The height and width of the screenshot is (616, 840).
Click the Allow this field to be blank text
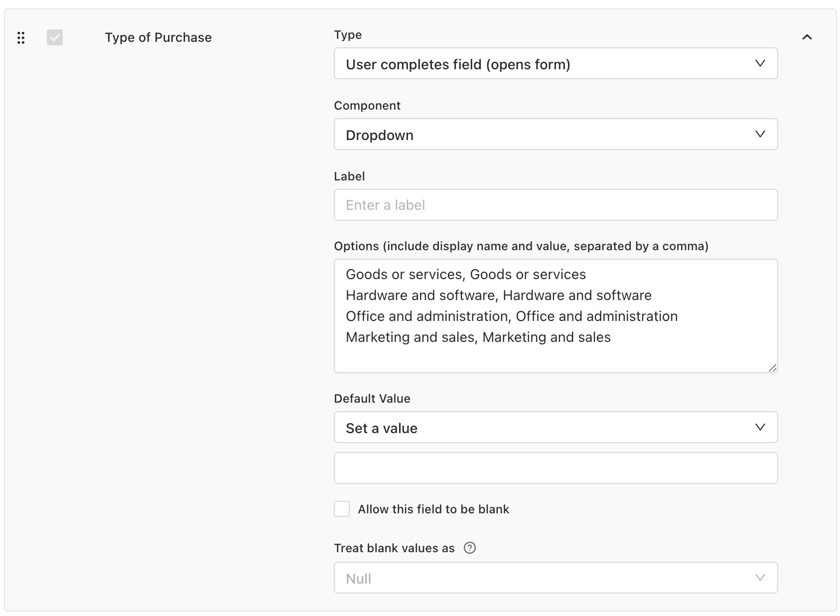pyautogui.click(x=433, y=509)
